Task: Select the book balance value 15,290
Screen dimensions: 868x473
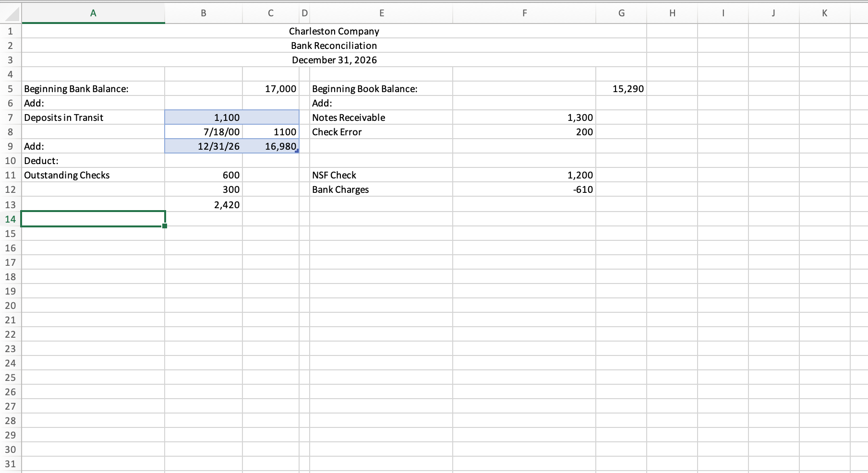Action: (x=621, y=89)
